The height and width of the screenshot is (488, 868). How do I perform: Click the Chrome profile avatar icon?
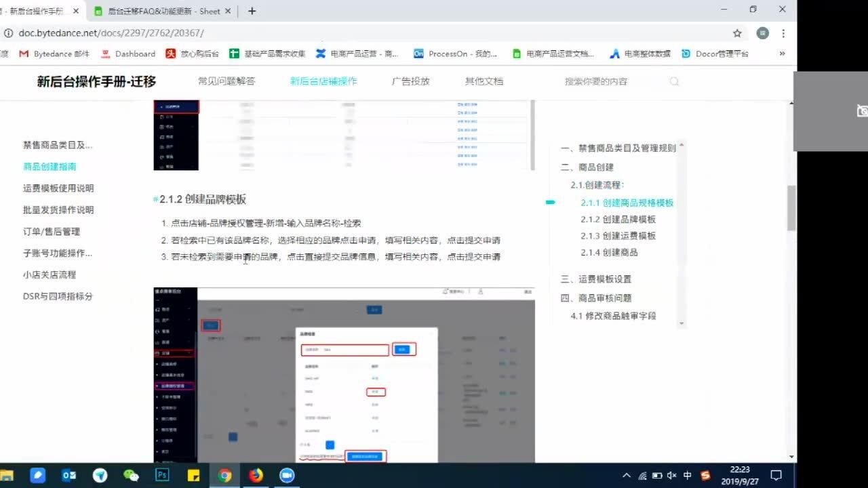pos(763,33)
